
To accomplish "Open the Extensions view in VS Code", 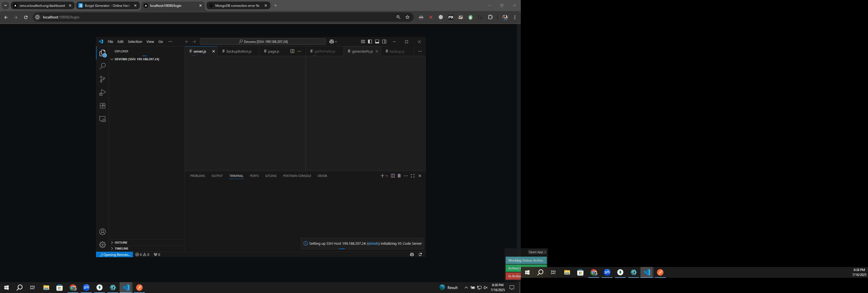I will [103, 106].
